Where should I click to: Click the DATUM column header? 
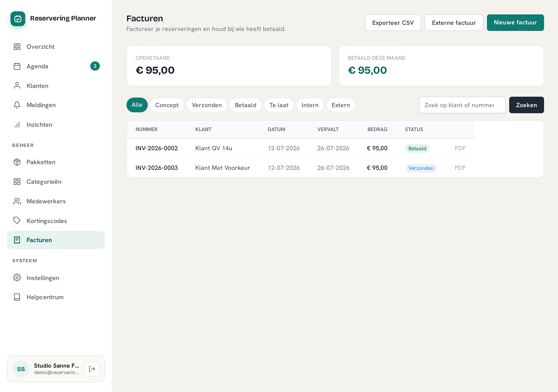tap(276, 129)
